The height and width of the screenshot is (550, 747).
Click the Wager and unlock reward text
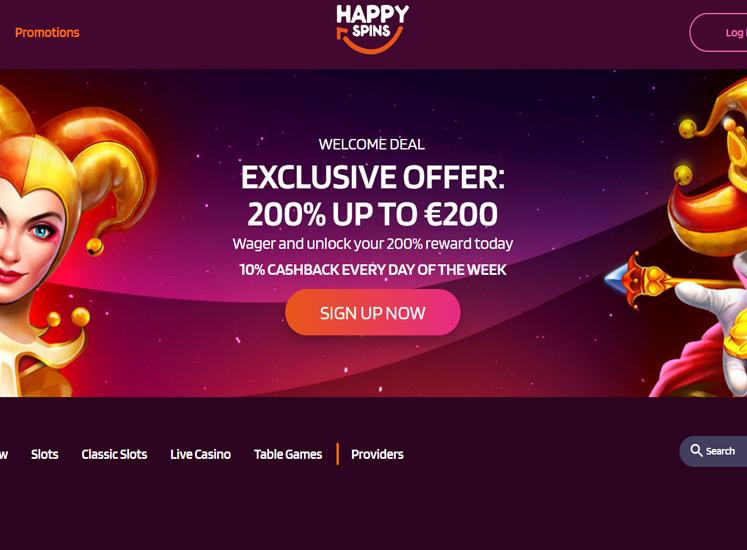click(373, 244)
